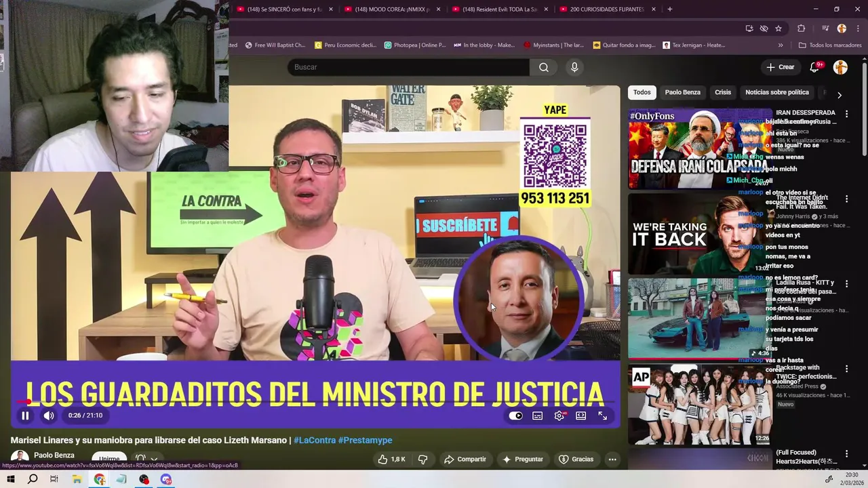Click the Gracias button

(576, 459)
